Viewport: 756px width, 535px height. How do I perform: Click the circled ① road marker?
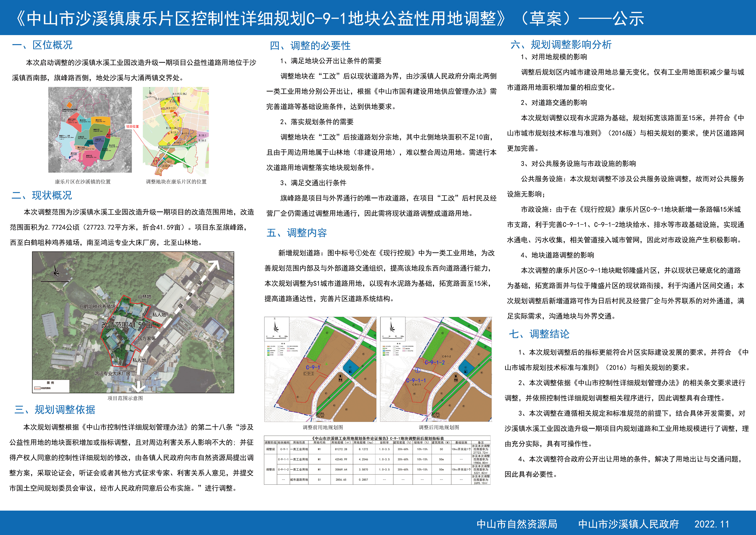tap(418, 370)
